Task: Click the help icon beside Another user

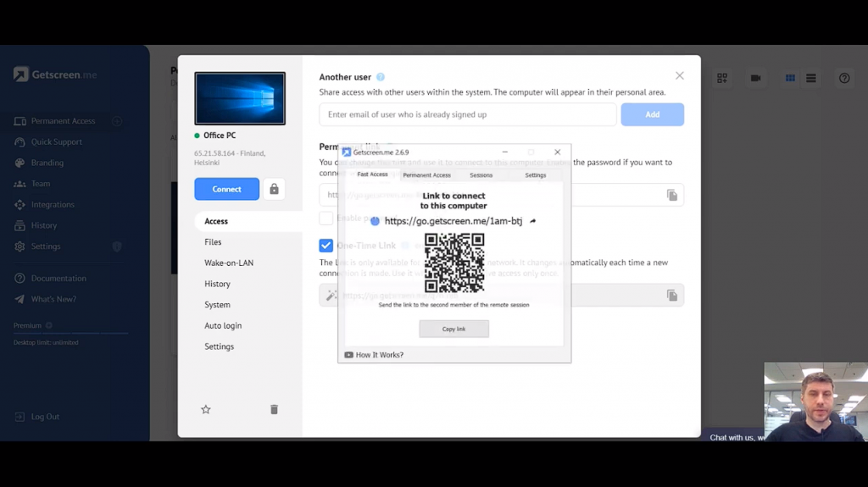Action: [x=381, y=77]
